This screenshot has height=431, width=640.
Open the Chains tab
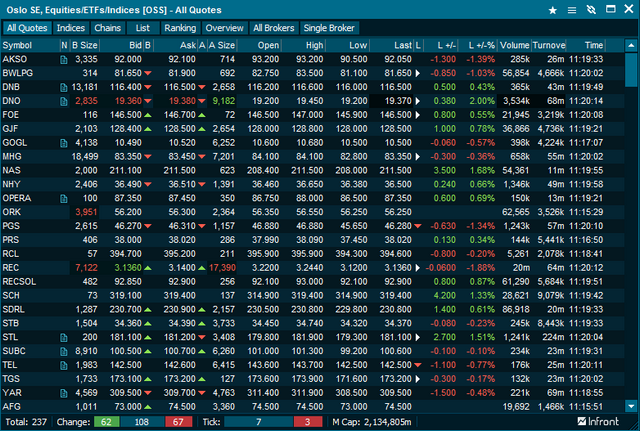coord(108,28)
